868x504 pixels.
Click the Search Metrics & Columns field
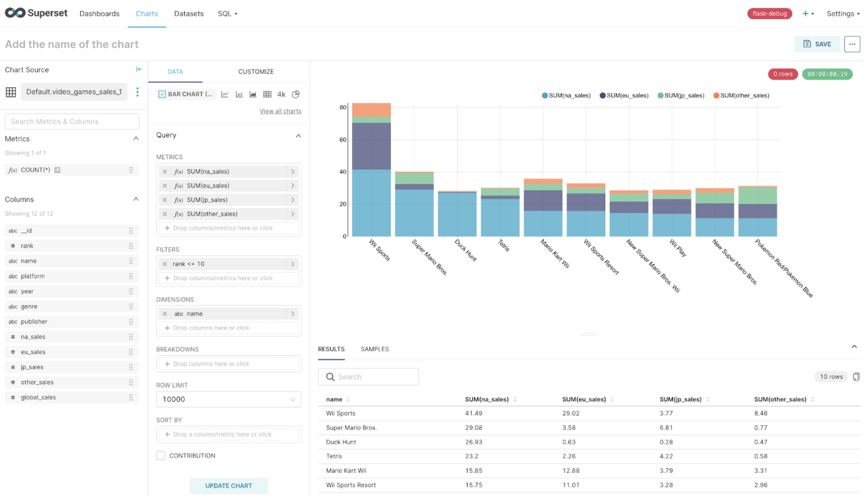(x=72, y=122)
